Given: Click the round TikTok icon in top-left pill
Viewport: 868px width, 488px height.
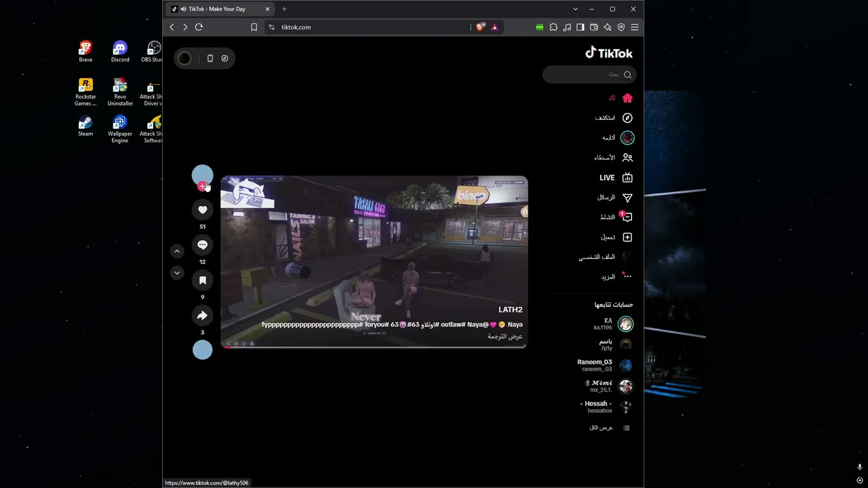Looking at the screenshot, I should (x=224, y=58).
